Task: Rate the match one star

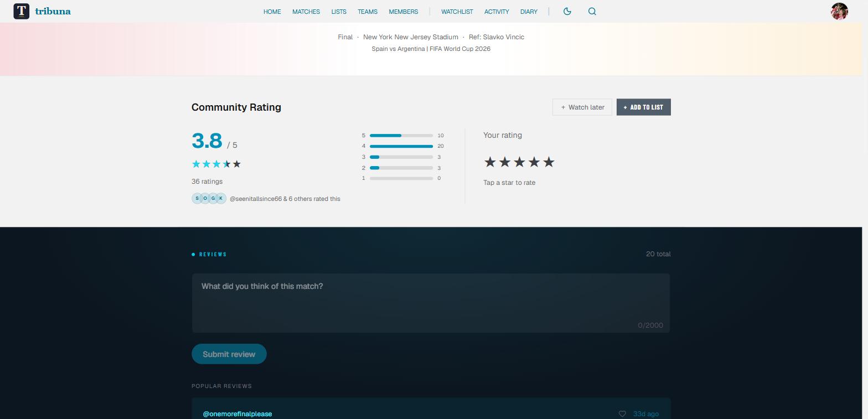Action: coord(490,162)
